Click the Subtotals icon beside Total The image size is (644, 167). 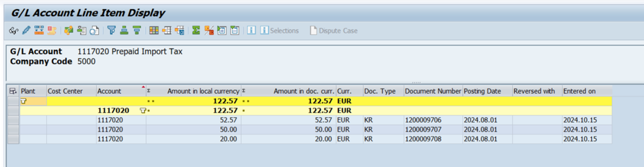pos(209,30)
